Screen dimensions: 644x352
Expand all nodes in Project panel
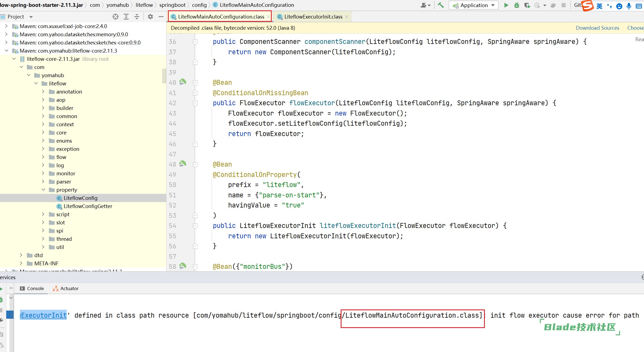click(126, 17)
